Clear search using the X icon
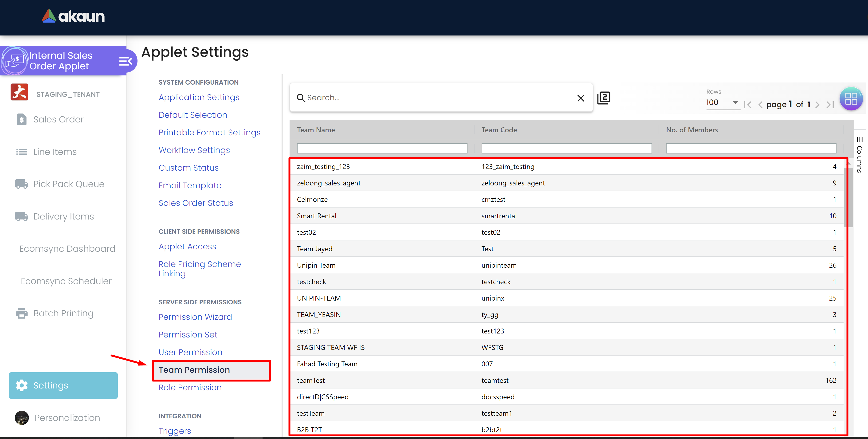868x439 pixels. (x=581, y=98)
